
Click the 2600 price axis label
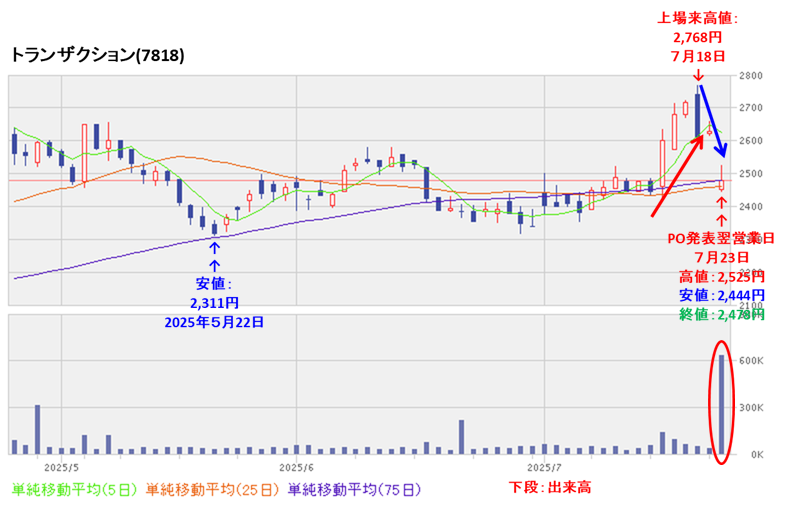(751, 141)
